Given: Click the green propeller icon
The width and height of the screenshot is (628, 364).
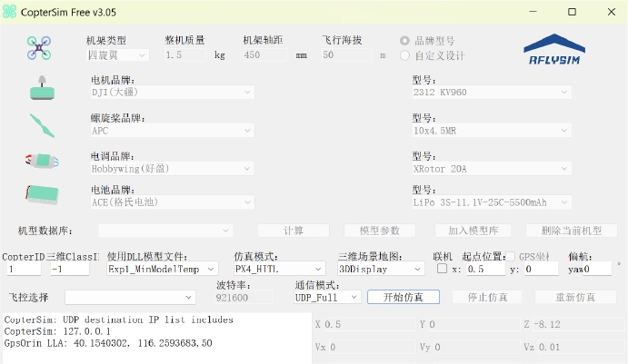Looking at the screenshot, I should (42, 125).
